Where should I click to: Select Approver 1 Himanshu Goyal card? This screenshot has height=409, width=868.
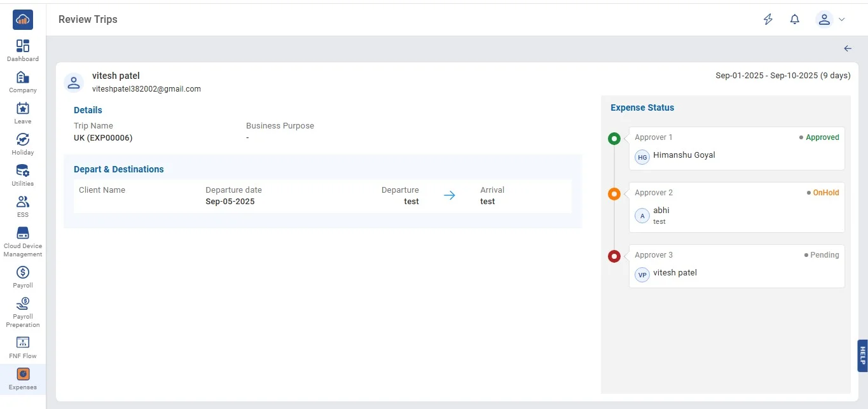pyautogui.click(x=736, y=148)
